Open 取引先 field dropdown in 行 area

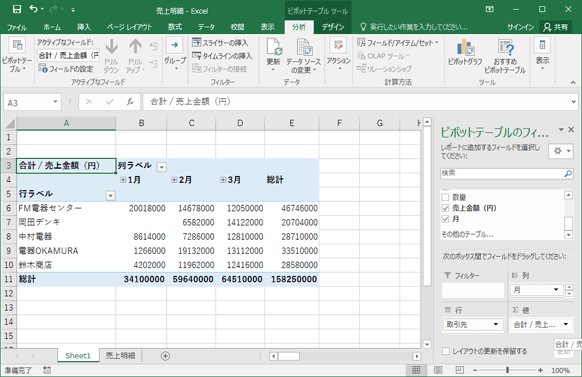(x=496, y=324)
